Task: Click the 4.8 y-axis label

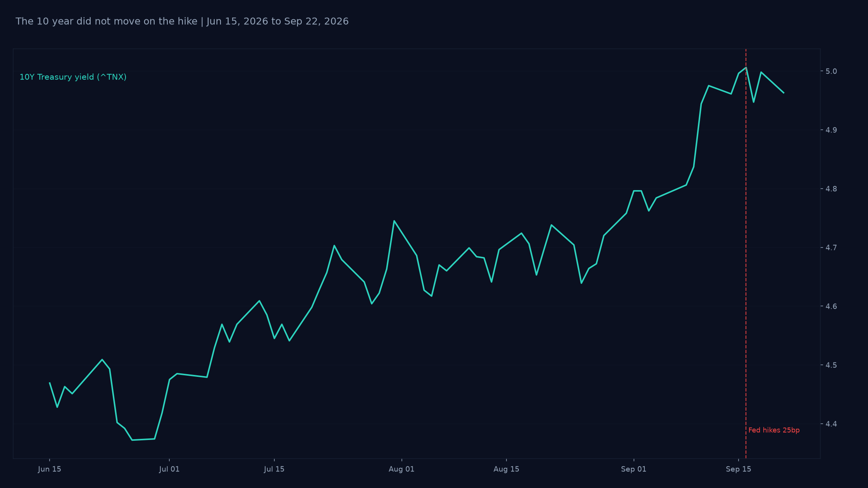Action: coord(831,189)
